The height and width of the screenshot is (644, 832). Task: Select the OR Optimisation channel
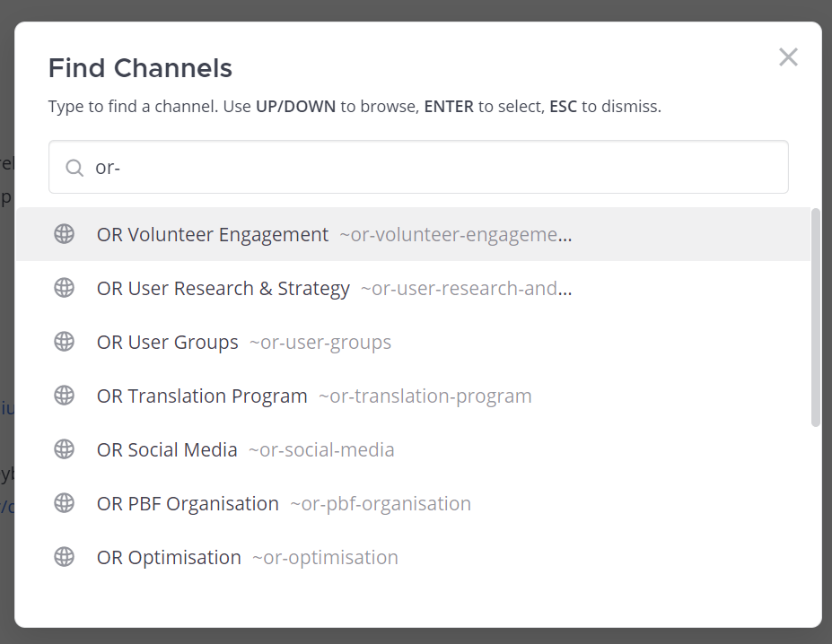169,558
